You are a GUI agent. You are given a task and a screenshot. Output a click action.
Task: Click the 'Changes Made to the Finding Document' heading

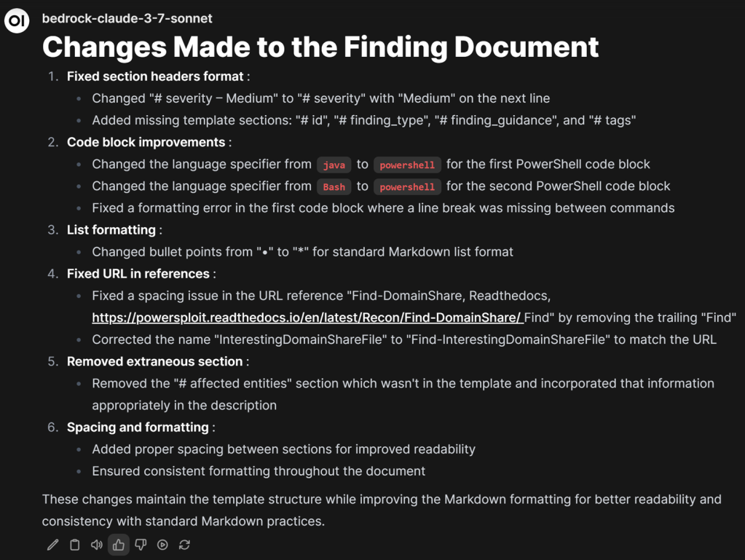coord(320,47)
